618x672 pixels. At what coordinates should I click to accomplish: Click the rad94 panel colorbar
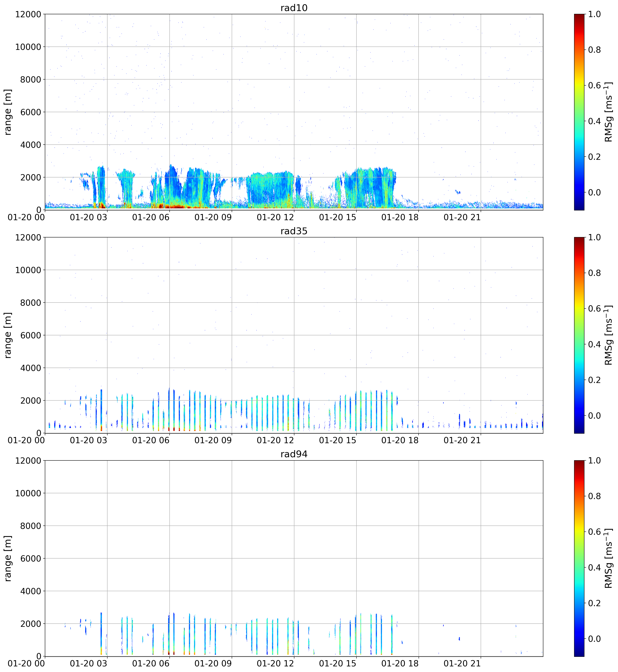[579, 558]
